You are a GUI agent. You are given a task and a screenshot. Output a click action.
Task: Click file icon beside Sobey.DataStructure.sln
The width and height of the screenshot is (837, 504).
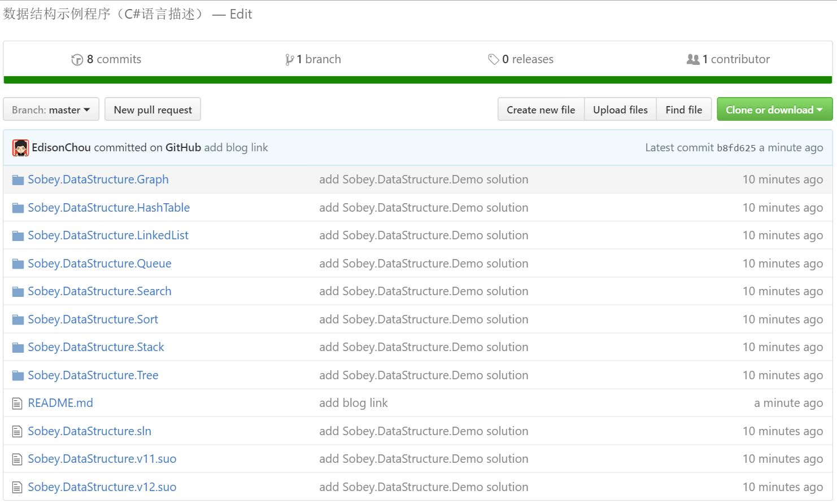[x=18, y=432]
